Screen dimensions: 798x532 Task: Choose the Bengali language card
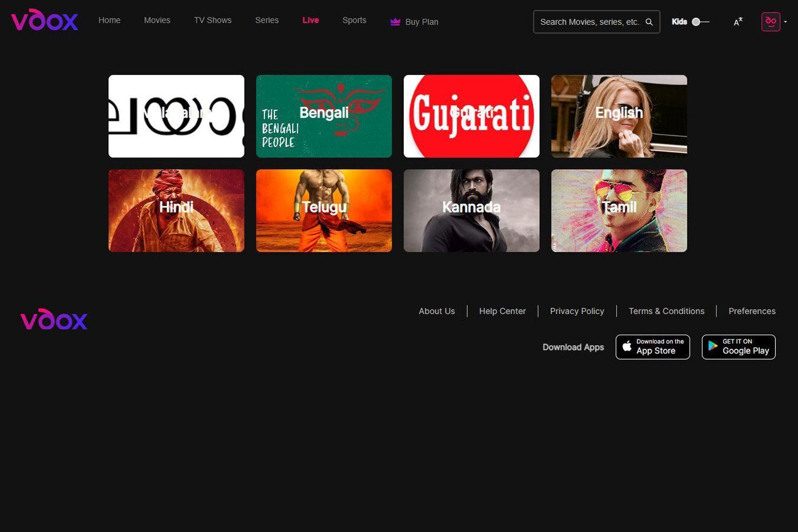(x=324, y=116)
